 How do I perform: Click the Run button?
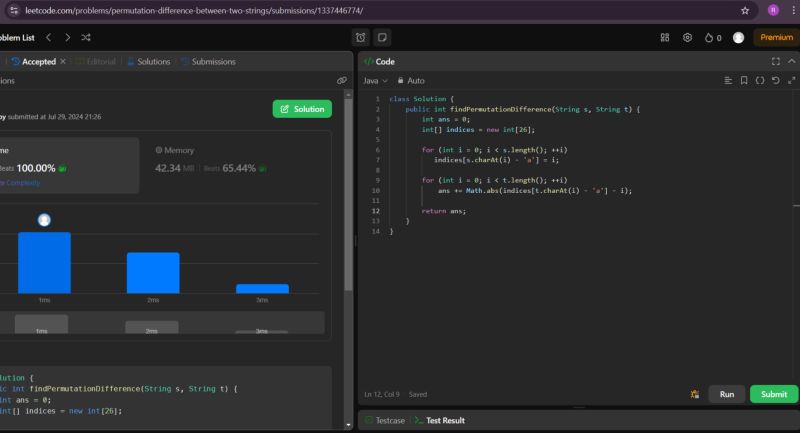coord(727,394)
